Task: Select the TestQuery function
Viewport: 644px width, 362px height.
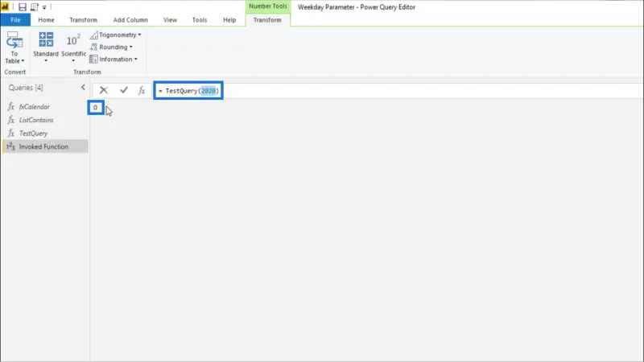Action: point(45,134)
